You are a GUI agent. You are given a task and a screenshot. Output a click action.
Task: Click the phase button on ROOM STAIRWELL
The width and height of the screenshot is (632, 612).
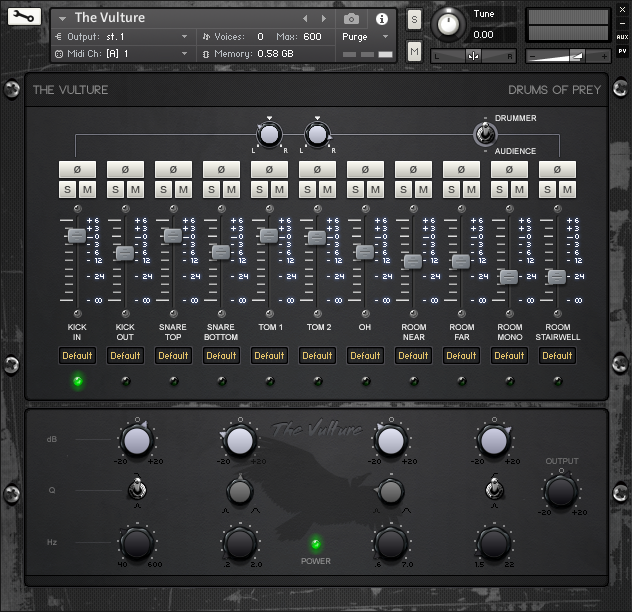click(x=557, y=170)
